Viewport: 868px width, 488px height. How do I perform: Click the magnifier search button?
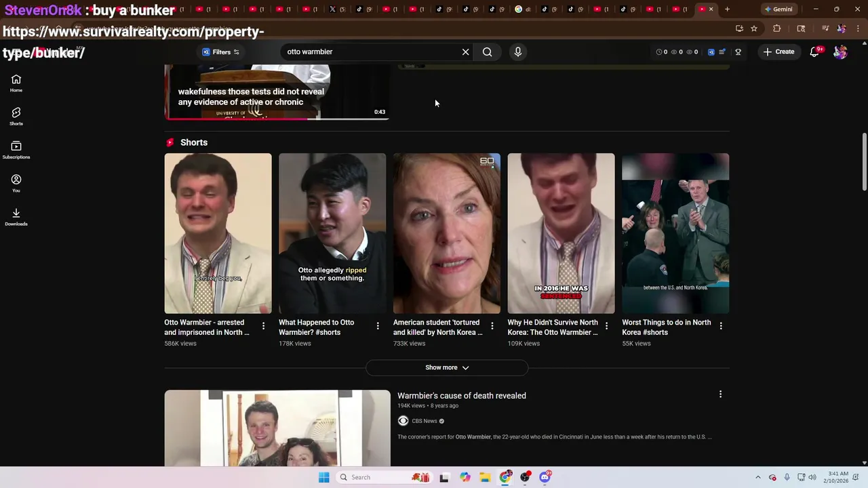[487, 52]
